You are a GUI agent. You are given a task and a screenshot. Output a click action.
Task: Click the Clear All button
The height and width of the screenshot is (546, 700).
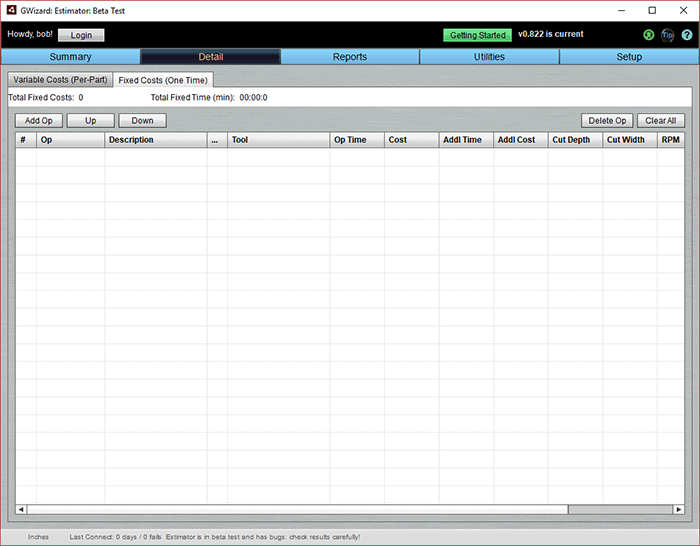[661, 121]
